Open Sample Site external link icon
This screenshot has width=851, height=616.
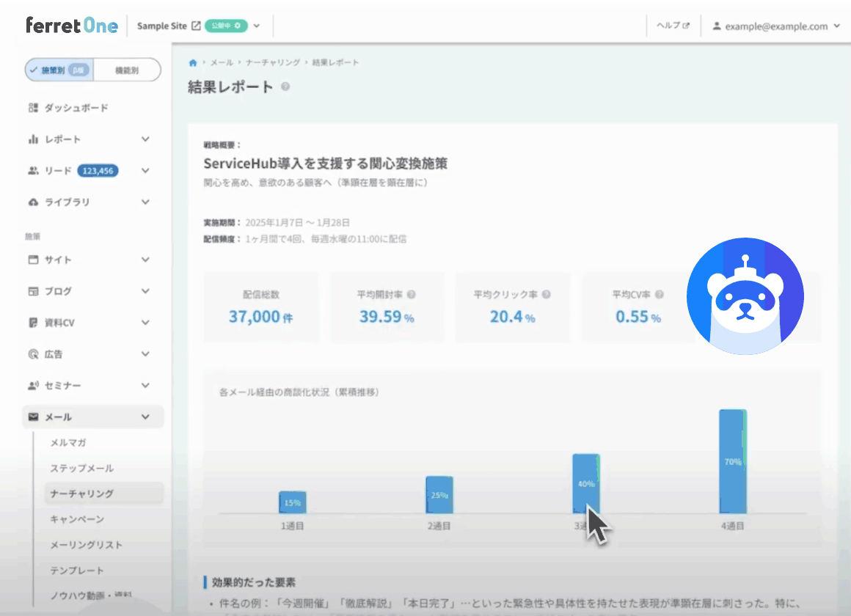(196, 26)
